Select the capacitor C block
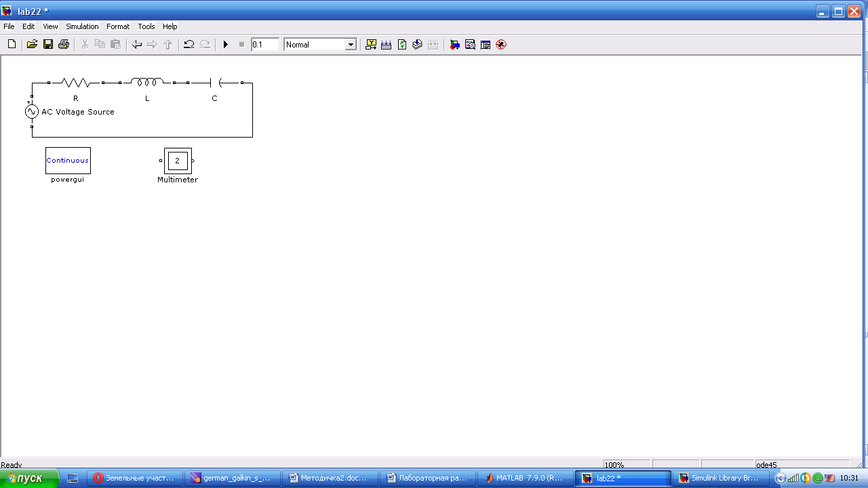Screen dimensions: 868x488 214,83
